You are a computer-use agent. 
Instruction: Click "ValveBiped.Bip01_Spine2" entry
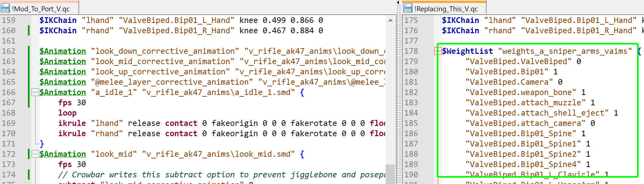click(x=523, y=154)
